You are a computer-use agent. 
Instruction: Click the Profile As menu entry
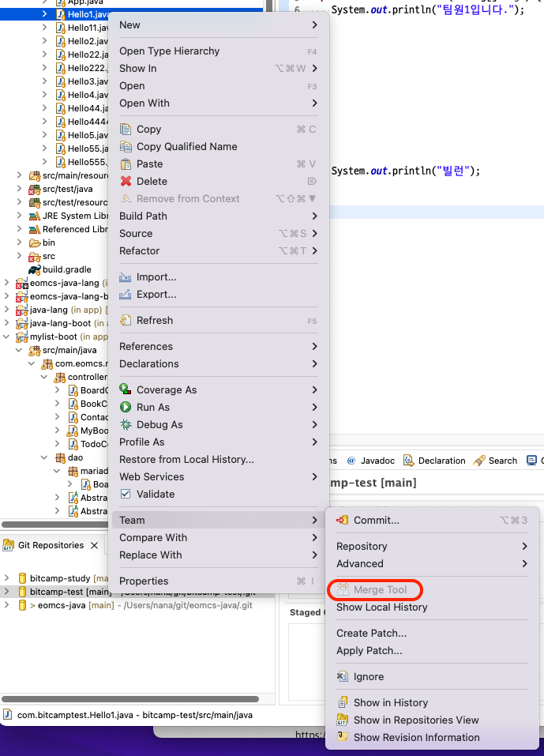pos(219,442)
